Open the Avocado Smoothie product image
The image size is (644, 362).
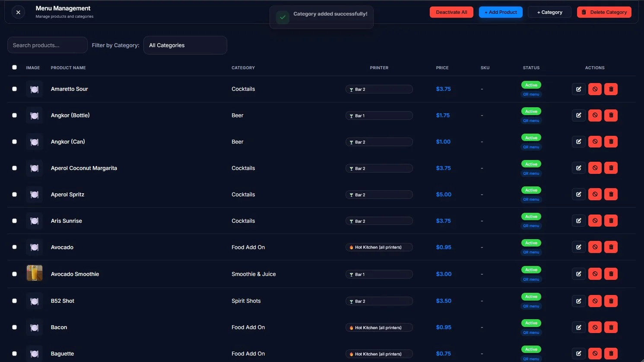tap(35, 273)
